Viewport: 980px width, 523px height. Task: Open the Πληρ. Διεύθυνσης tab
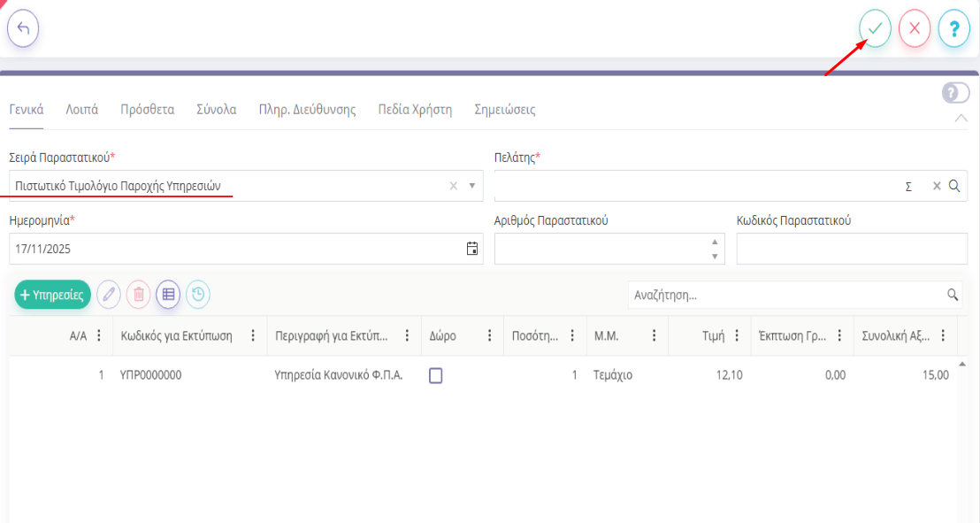coord(307,110)
